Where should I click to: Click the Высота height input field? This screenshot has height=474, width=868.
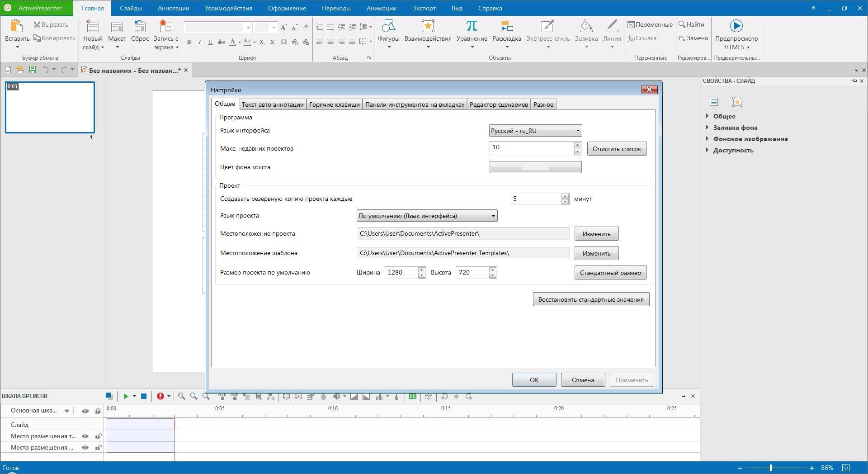472,273
